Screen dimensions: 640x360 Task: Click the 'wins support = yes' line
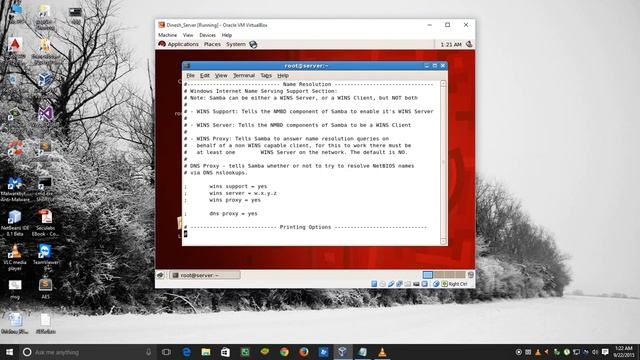pos(238,186)
